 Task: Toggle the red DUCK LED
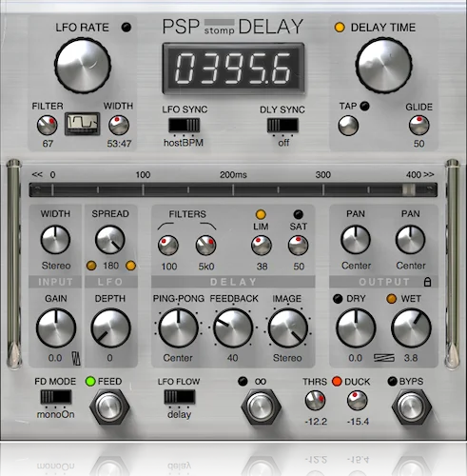coord(337,381)
